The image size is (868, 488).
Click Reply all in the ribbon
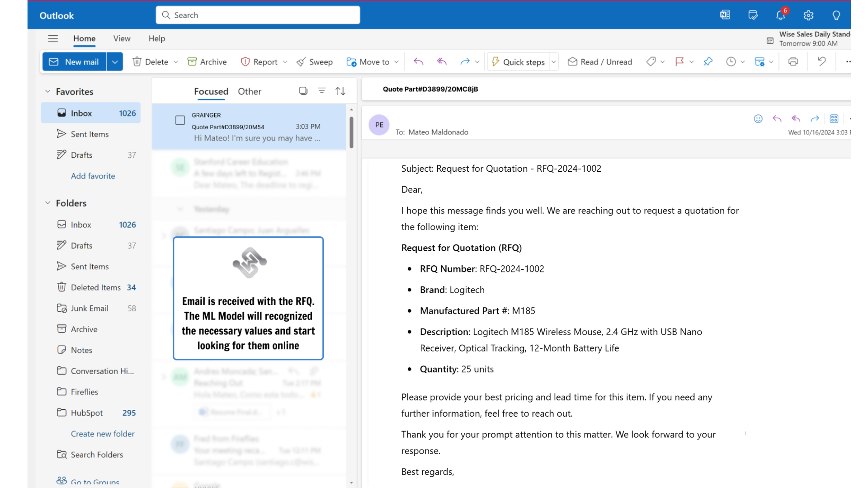[442, 62]
